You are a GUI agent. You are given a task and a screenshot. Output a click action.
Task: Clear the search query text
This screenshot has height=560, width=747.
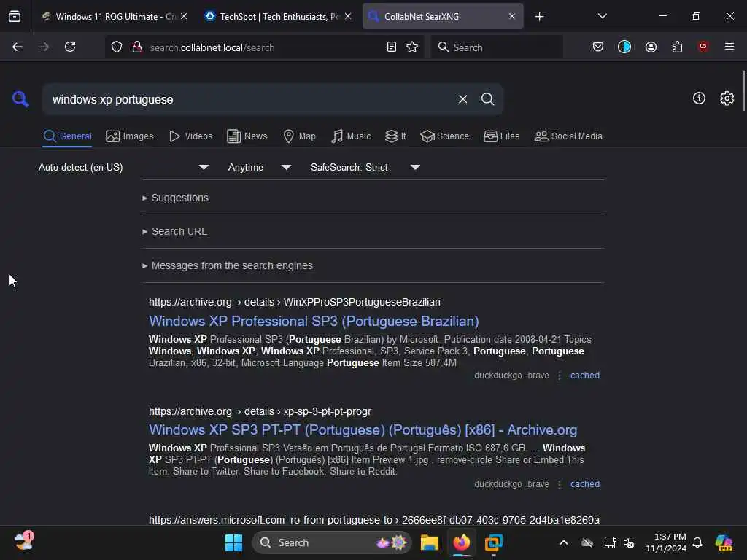coord(462,99)
